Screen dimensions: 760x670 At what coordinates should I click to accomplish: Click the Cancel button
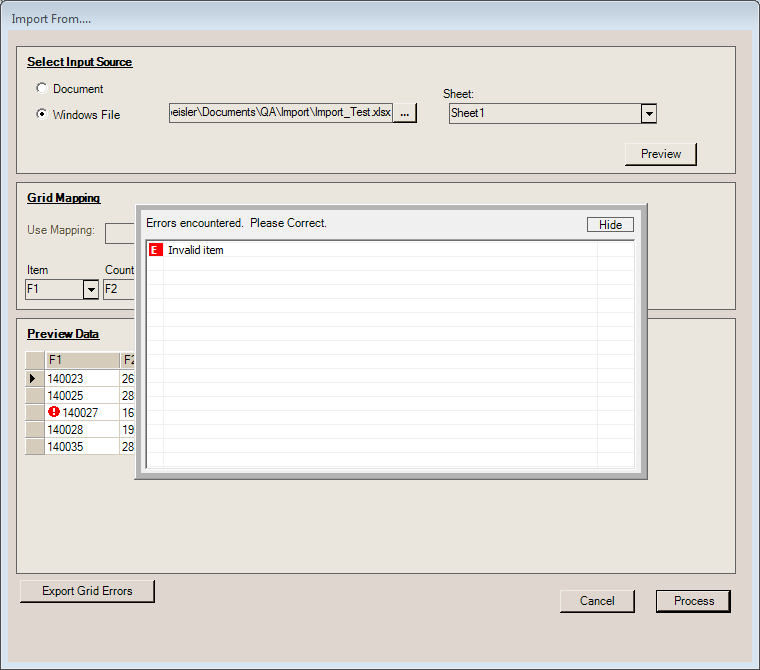pyautogui.click(x=597, y=601)
